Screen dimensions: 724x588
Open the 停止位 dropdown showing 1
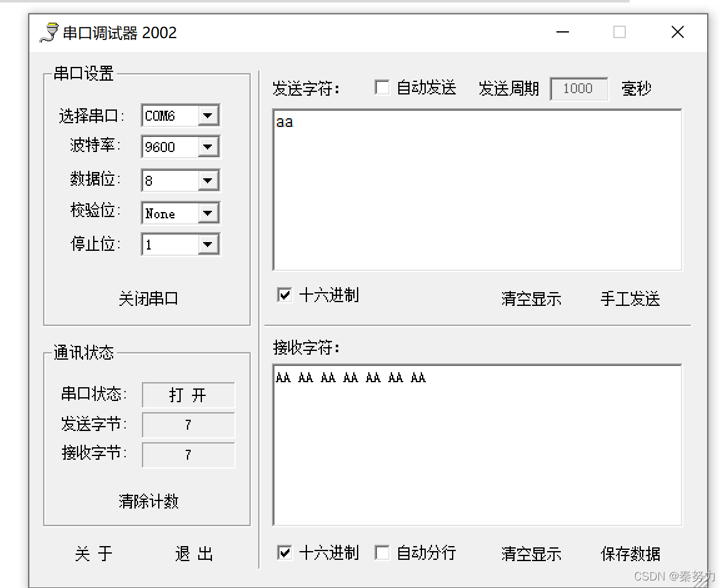[x=208, y=245]
